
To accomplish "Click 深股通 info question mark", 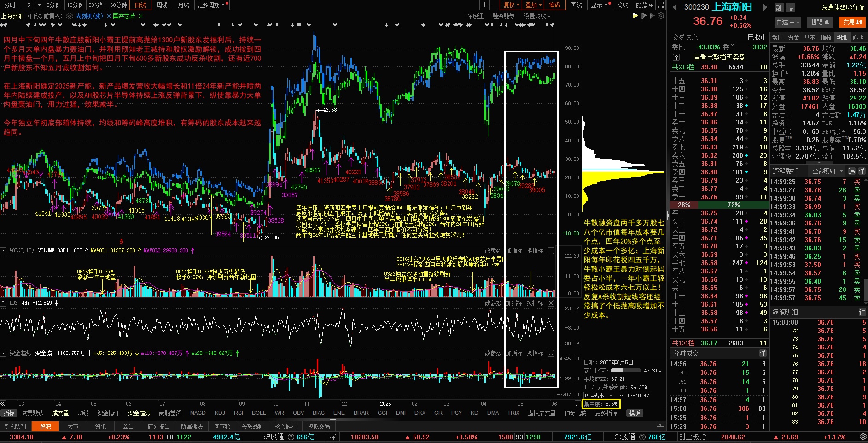I will tap(642, 437).
